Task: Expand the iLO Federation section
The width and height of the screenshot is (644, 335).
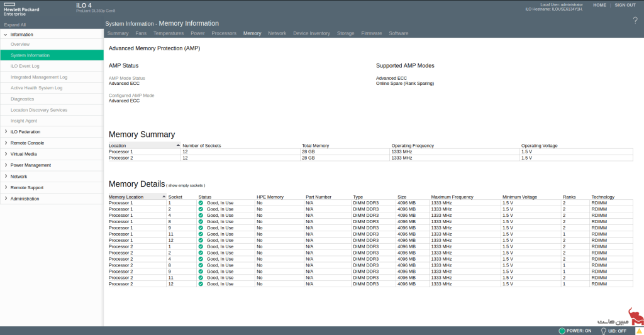Action: click(5, 132)
